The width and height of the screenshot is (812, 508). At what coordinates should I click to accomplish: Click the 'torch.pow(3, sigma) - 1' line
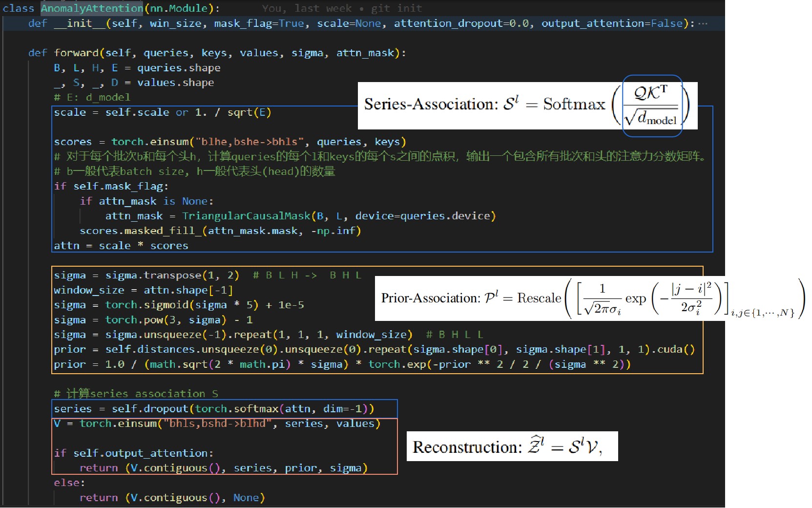tap(153, 320)
